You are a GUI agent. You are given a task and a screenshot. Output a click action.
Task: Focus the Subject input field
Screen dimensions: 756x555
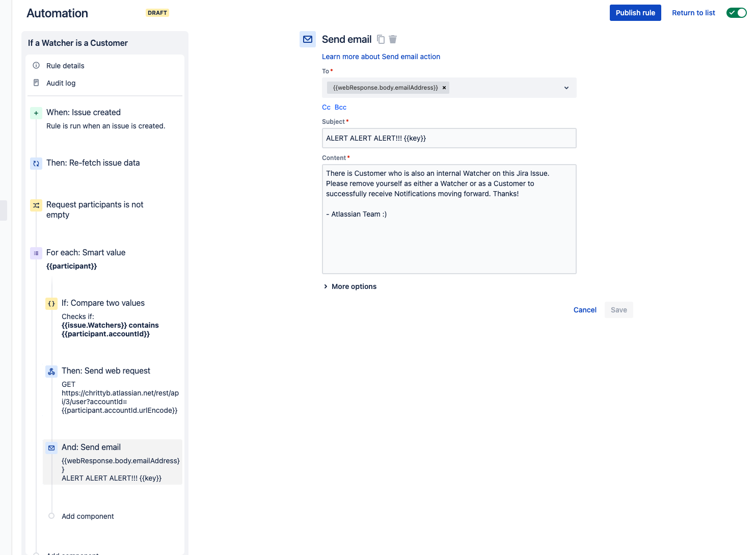(x=449, y=138)
